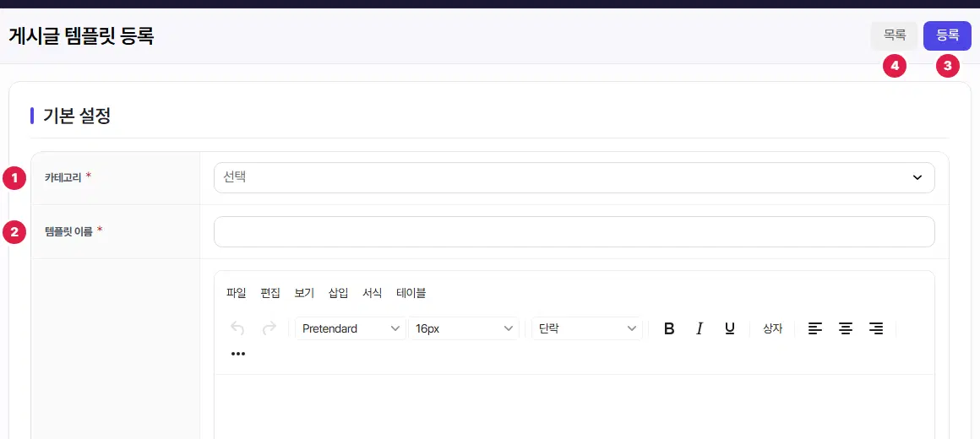Click the 상자 toolbar button
The image size is (980, 439).
[772, 328]
